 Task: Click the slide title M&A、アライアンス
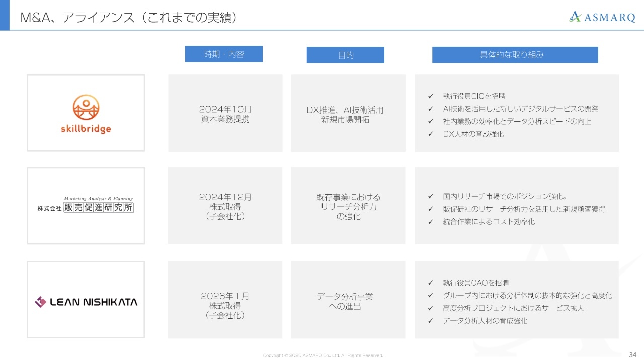(128, 18)
